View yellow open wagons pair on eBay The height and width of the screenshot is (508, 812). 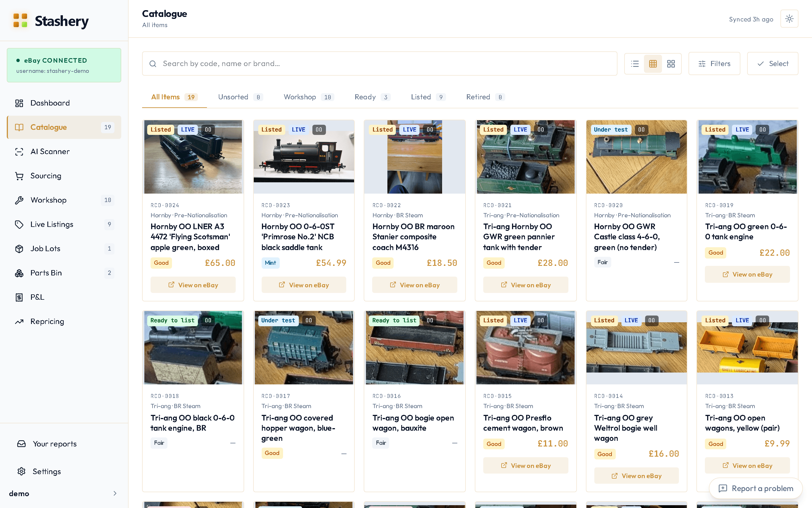coord(747,466)
